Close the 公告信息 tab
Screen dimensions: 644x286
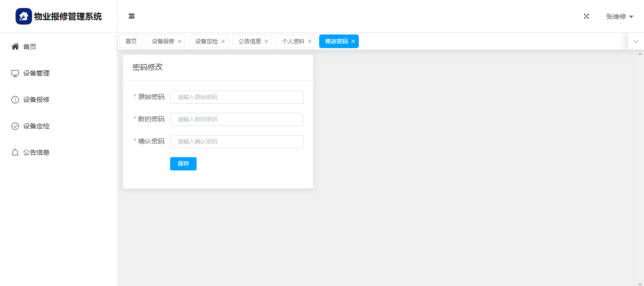266,42
